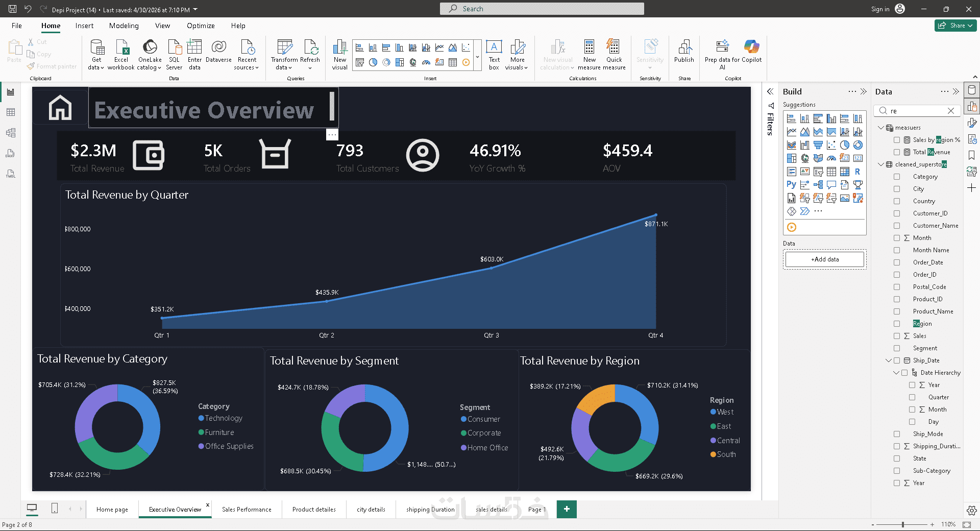Click the home icon on the report canvas
The image size is (980, 531).
click(x=60, y=108)
